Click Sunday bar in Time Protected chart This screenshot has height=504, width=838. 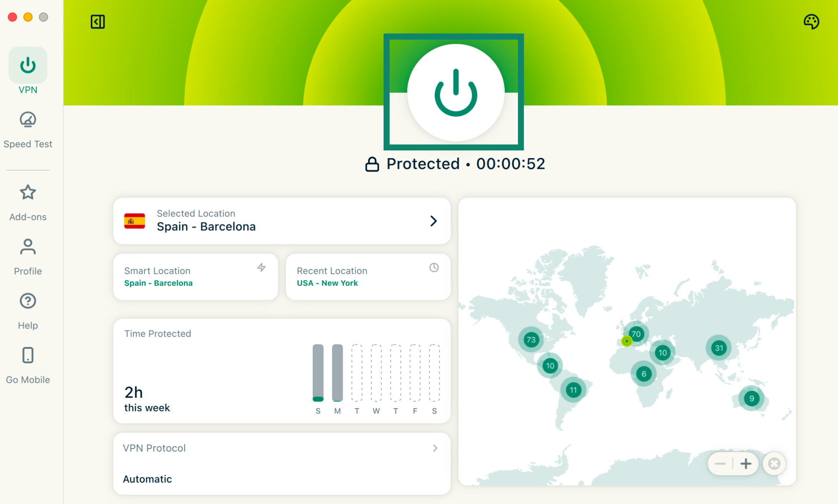[x=318, y=372]
